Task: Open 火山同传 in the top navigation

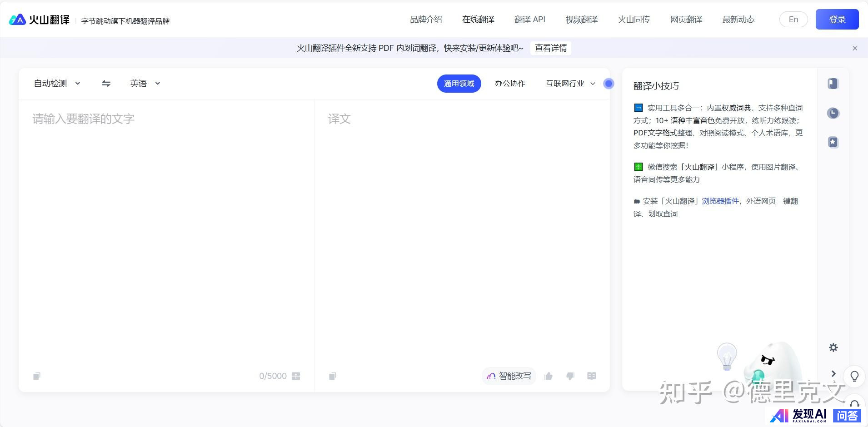Action: [634, 20]
